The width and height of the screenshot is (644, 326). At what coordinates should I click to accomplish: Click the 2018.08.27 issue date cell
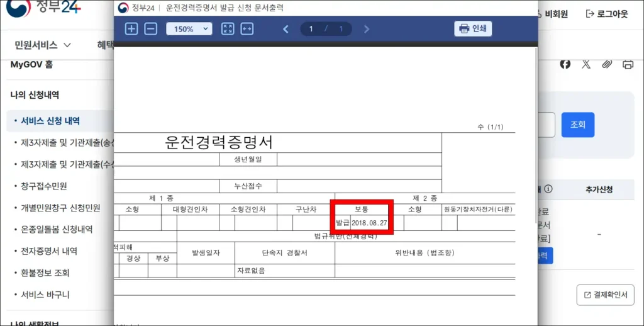tap(370, 223)
